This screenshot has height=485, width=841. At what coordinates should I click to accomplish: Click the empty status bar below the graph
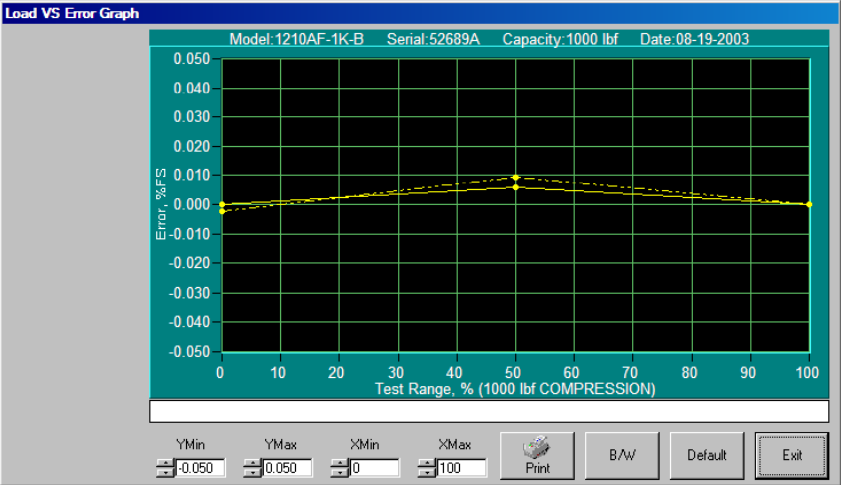pyautogui.click(x=489, y=411)
